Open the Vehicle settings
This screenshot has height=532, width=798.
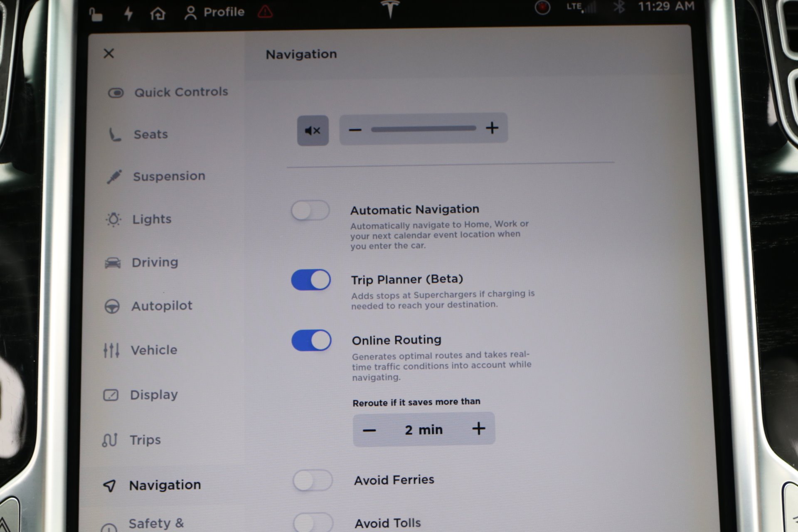[140, 350]
